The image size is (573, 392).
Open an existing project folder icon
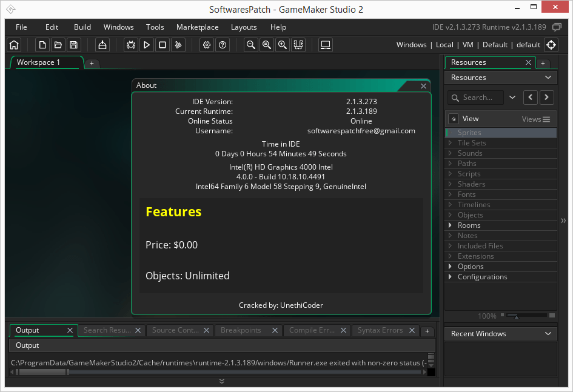point(58,45)
